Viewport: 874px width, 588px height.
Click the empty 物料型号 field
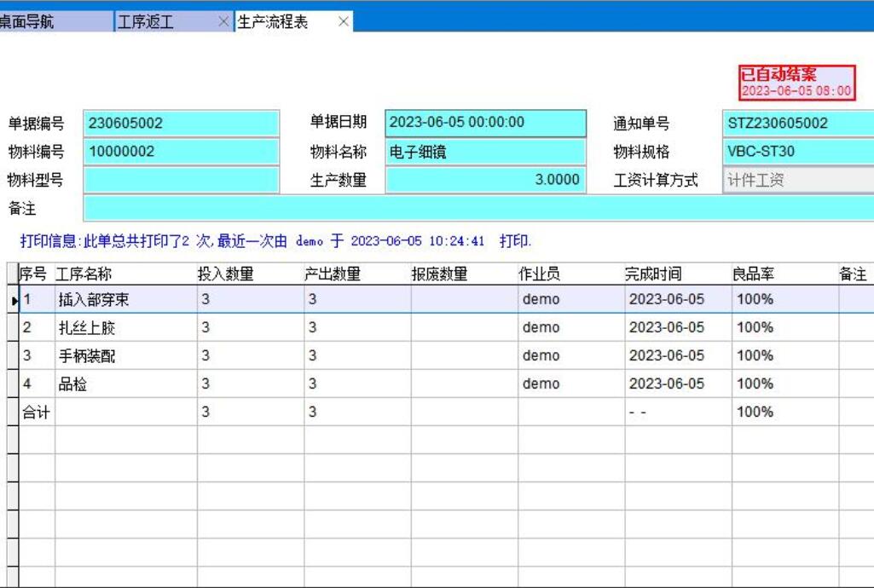[x=181, y=181]
